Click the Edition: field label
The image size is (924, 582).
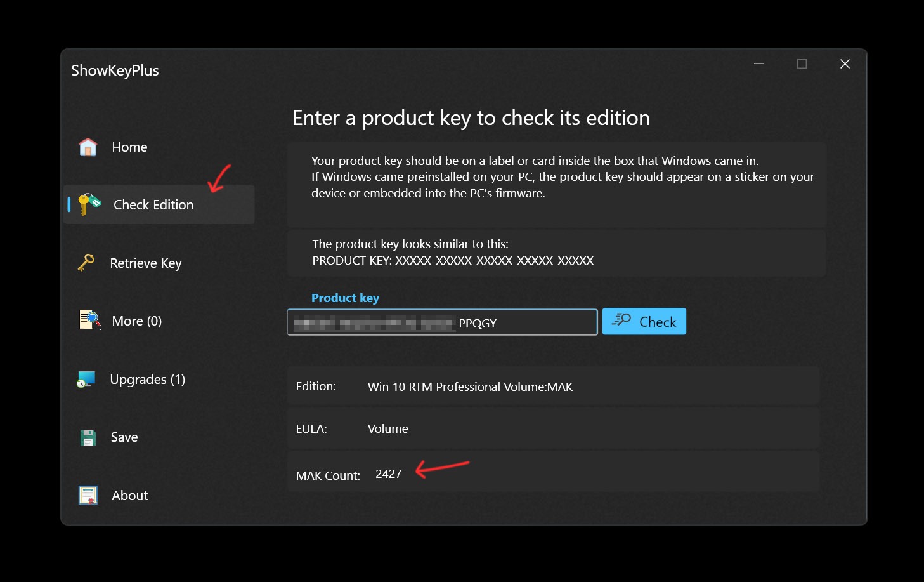316,387
